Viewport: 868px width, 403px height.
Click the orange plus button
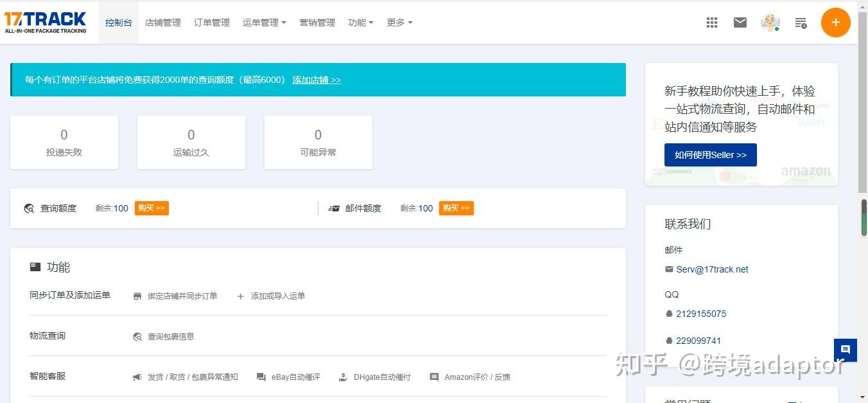click(835, 22)
